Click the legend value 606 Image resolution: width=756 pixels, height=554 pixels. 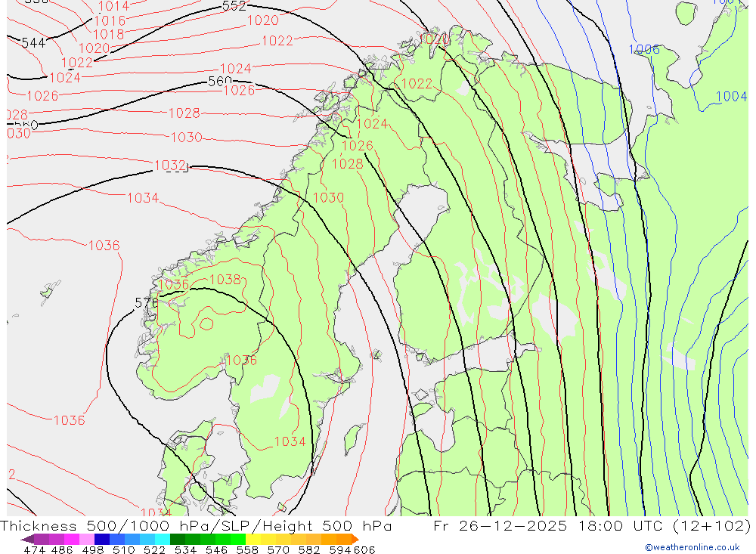click(x=364, y=549)
